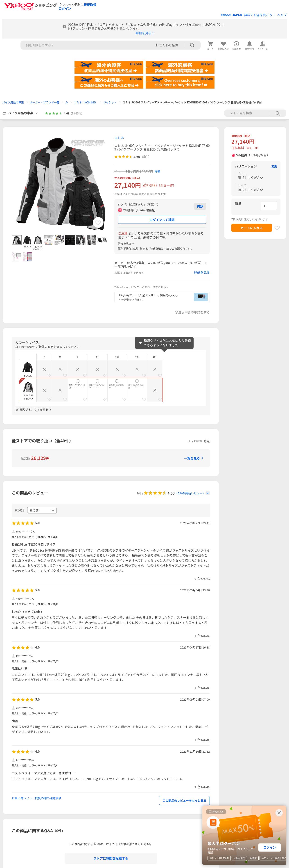Open コミネ（KOMINE） breadcrumb

(x=86, y=103)
